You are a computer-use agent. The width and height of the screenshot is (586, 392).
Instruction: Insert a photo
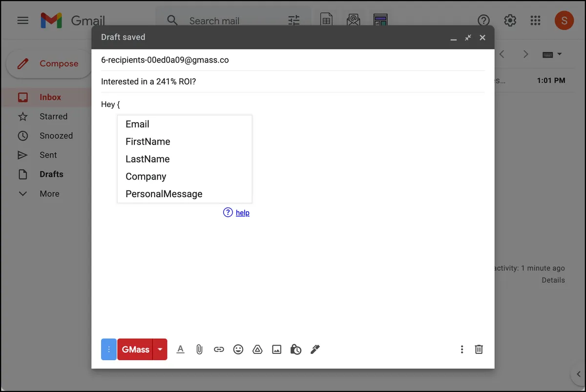tap(277, 350)
